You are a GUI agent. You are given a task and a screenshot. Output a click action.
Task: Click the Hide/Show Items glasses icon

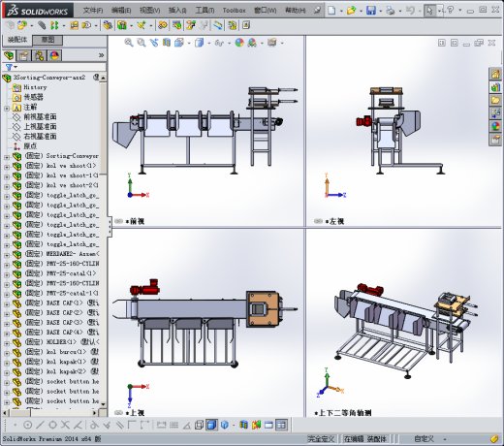pos(219,43)
